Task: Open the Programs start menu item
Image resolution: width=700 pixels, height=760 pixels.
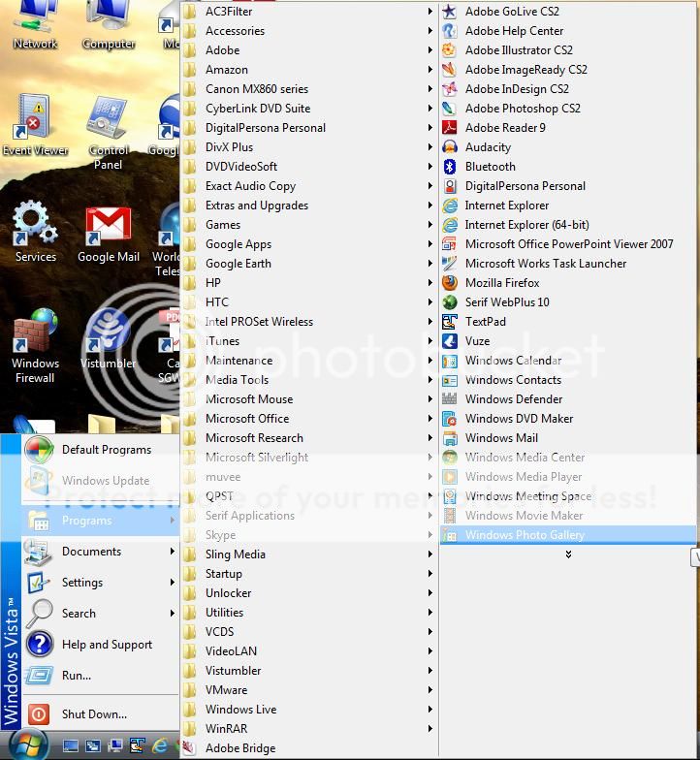Action: (101, 521)
